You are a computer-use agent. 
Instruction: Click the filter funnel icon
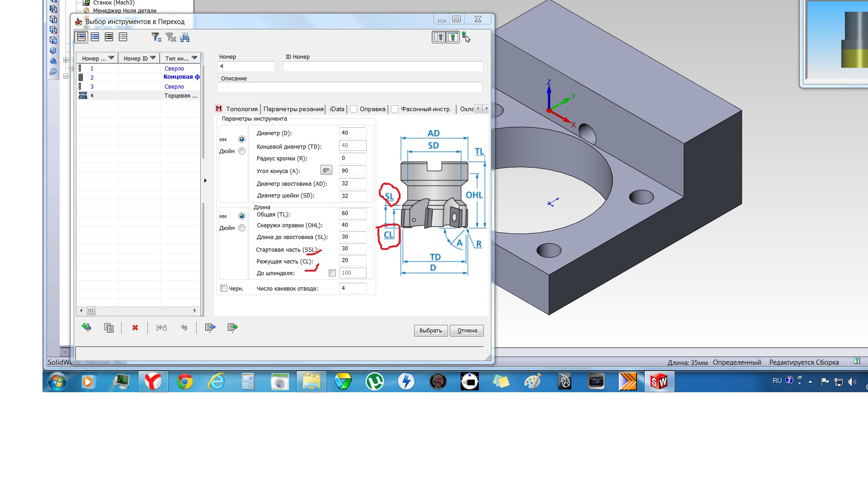pyautogui.click(x=156, y=37)
